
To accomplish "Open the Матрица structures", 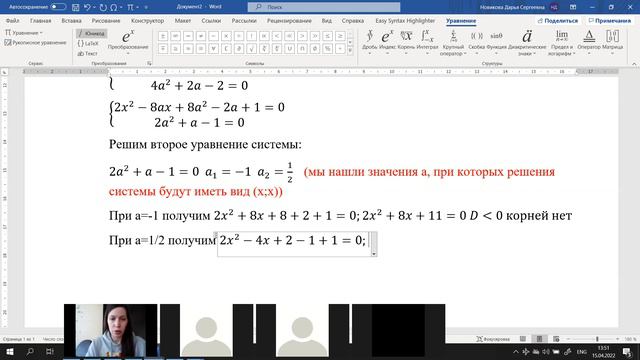I will click(x=612, y=42).
